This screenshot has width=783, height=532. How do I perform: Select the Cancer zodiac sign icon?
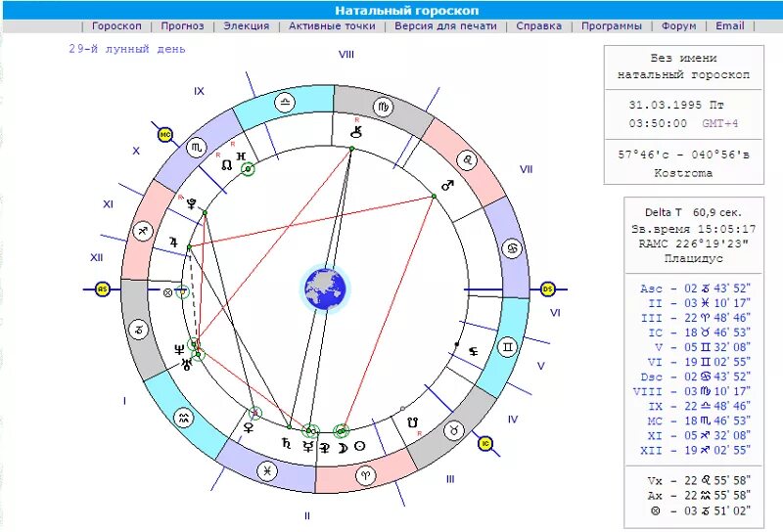pyautogui.click(x=512, y=248)
